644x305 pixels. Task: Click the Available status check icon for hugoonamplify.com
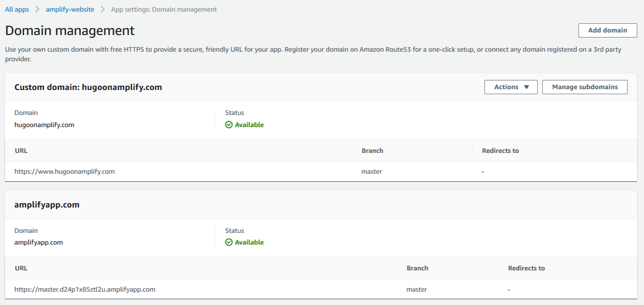pos(229,124)
